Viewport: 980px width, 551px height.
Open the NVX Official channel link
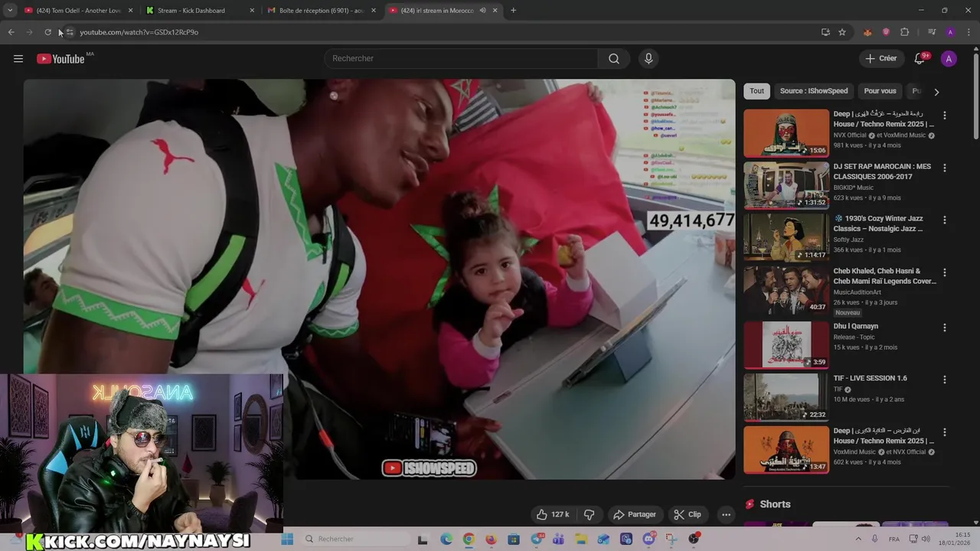[x=850, y=135]
